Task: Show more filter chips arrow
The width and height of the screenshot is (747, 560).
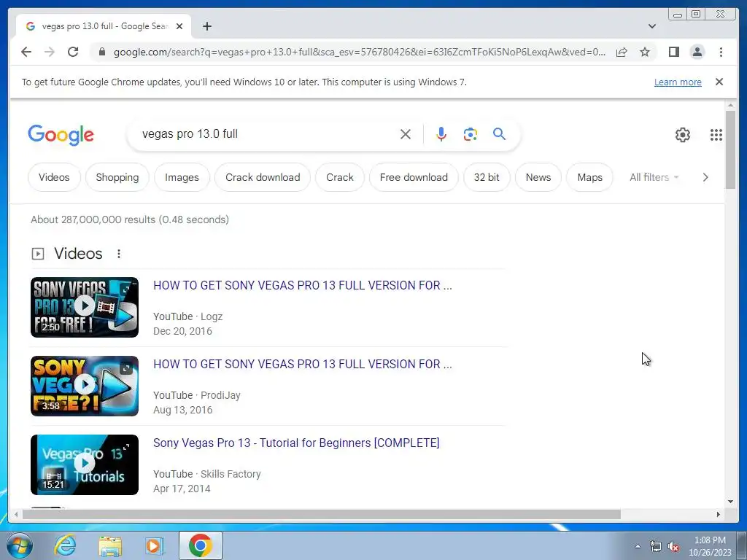Action: point(705,177)
